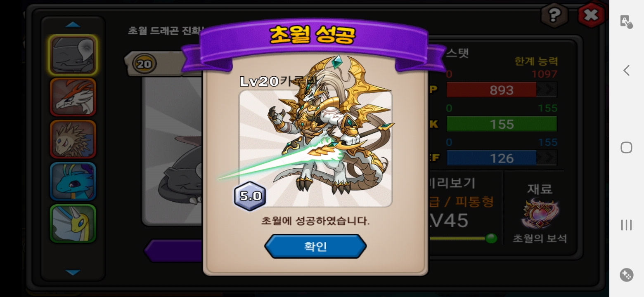Tap the Android back navigation arrow
This screenshot has width=644, height=297.
pos(626,71)
